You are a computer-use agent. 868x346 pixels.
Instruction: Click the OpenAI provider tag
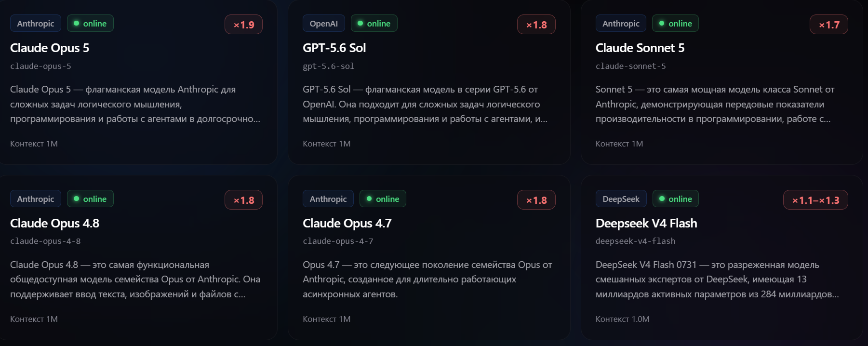323,23
